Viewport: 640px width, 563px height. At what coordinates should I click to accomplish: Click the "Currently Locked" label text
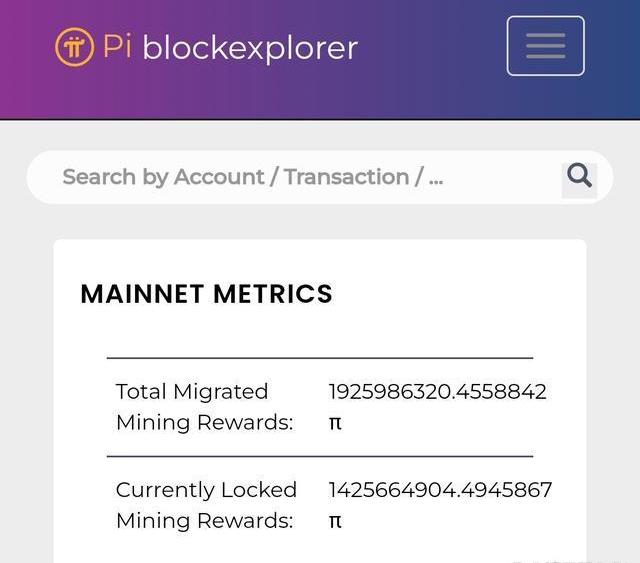[206, 490]
